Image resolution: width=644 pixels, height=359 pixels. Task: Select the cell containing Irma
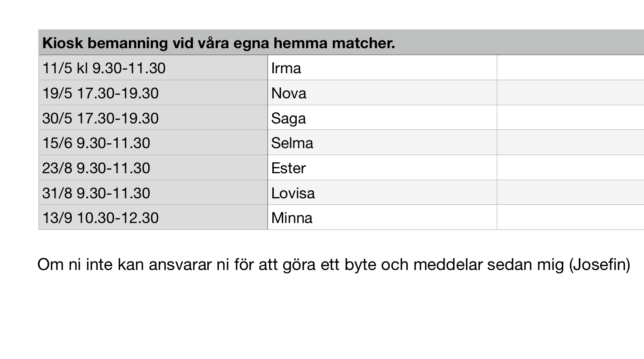(x=382, y=68)
